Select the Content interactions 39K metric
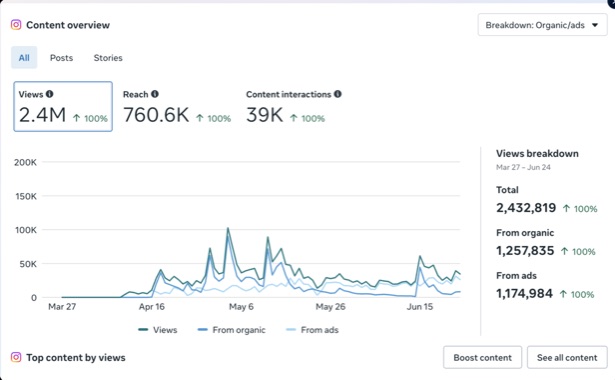615x380 pixels. [x=294, y=106]
